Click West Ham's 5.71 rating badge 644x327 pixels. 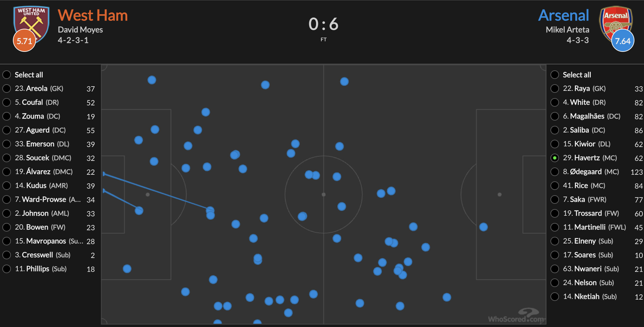coord(24,41)
